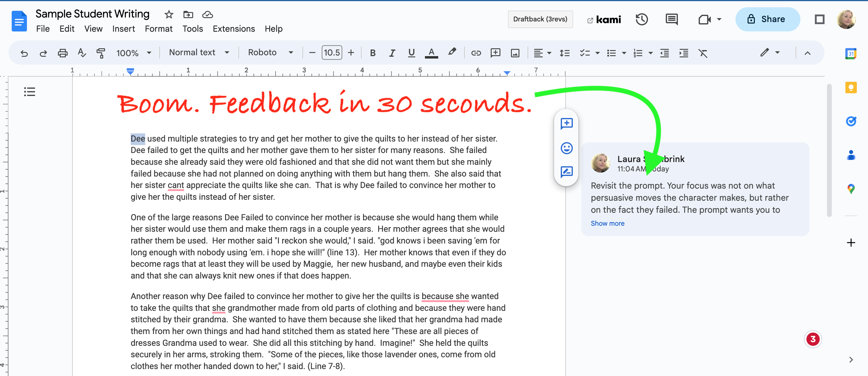The width and height of the screenshot is (868, 376).
Task: Open the Format menu
Action: pos(158,29)
